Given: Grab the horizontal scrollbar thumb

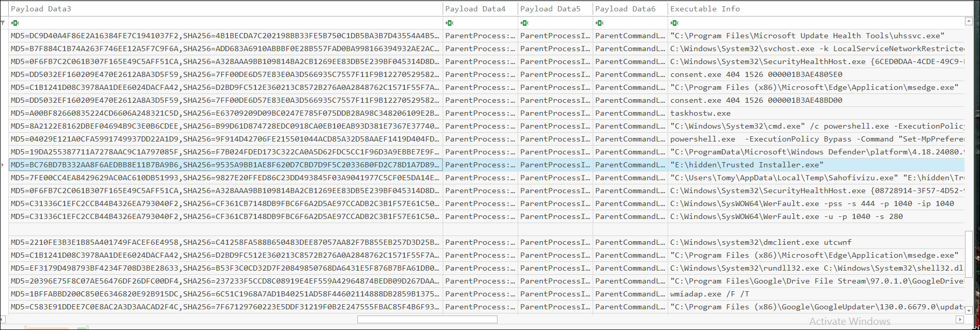Looking at the screenshot, I should click(x=427, y=319).
